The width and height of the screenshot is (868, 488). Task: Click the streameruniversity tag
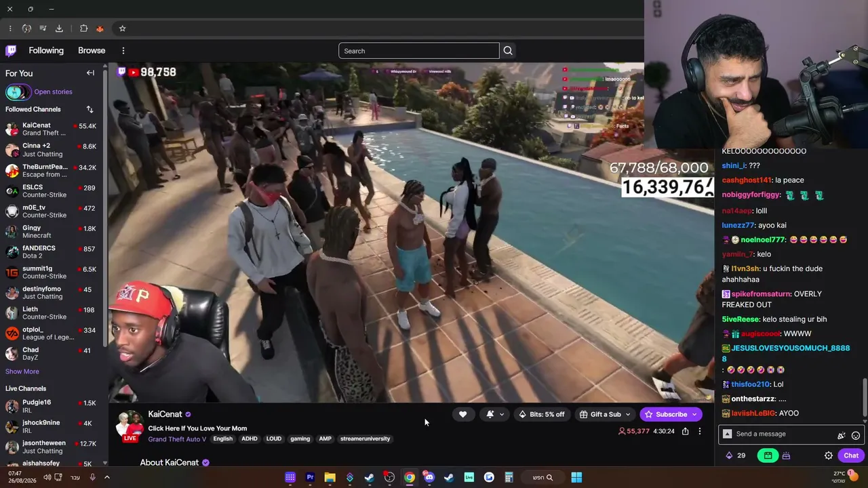[365, 439]
